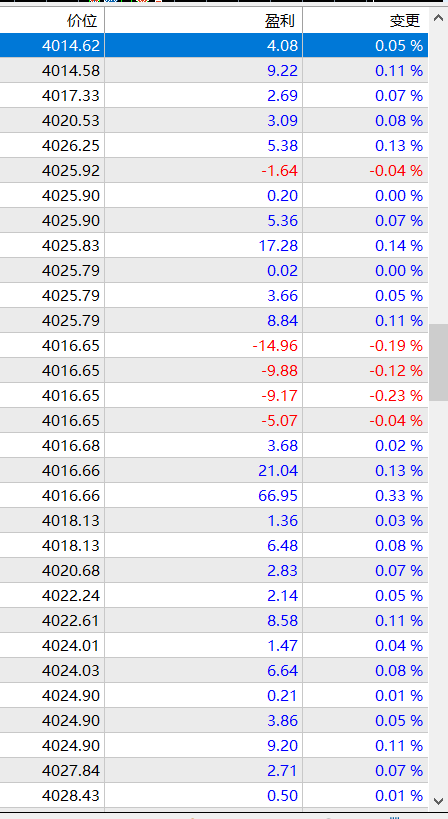Viewport: 448px width, 819px height.
Task: Select the row with profit 66.95
Action: pyautogui.click(x=214, y=495)
